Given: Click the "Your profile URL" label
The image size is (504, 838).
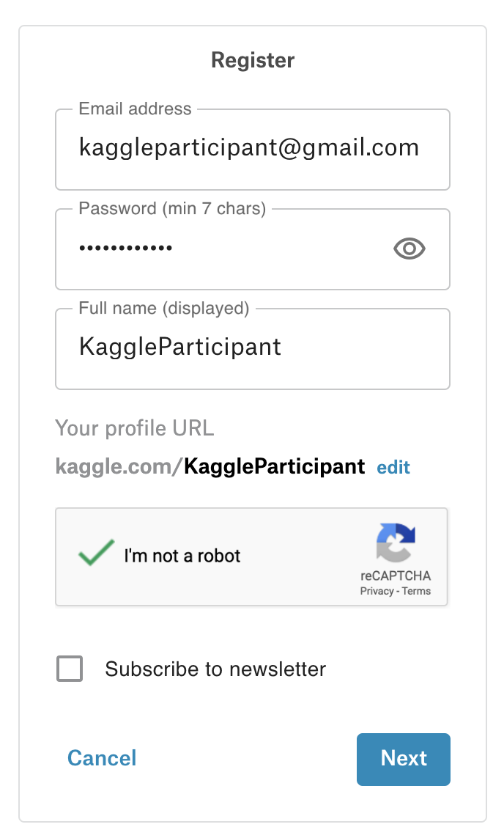Looking at the screenshot, I should click(135, 428).
